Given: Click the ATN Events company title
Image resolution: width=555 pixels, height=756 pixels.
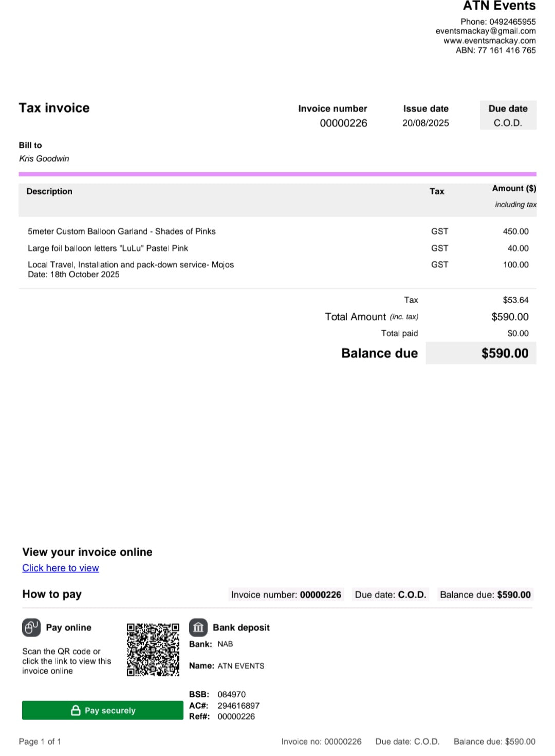Looking at the screenshot, I should tap(499, 6).
